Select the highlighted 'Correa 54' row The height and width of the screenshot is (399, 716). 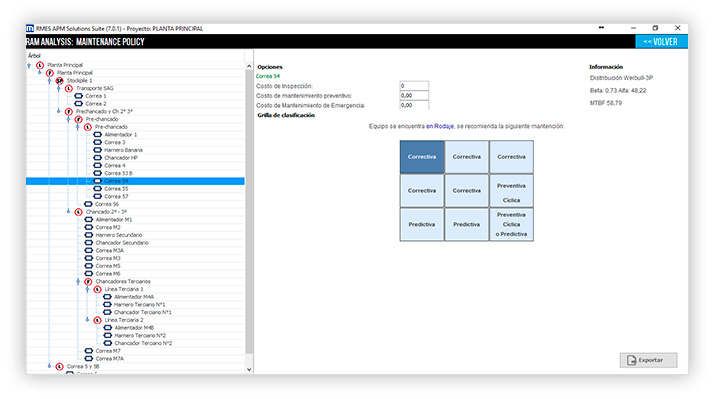[136, 181]
